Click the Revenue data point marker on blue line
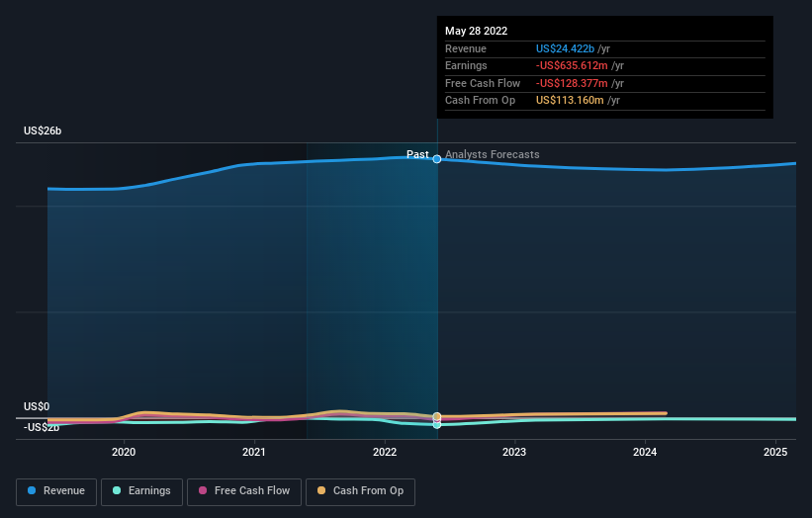Image resolution: width=812 pixels, height=518 pixels. coord(437,159)
